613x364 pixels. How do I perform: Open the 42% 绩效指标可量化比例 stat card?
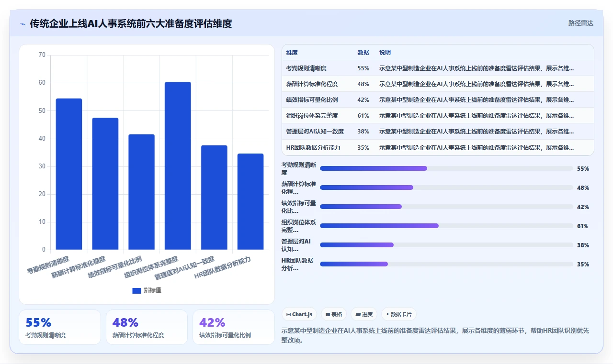coord(233,327)
